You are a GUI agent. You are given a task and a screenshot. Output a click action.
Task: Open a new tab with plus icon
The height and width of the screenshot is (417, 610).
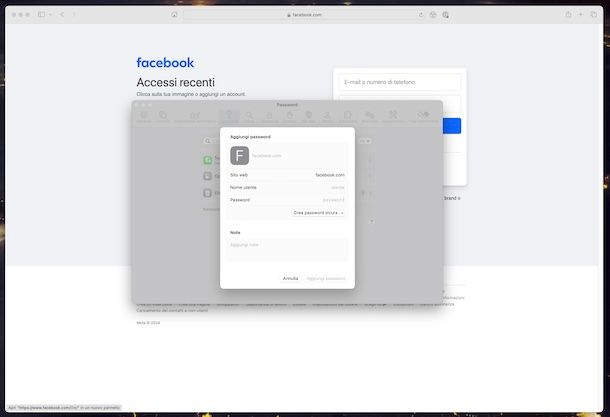pyautogui.click(x=580, y=14)
